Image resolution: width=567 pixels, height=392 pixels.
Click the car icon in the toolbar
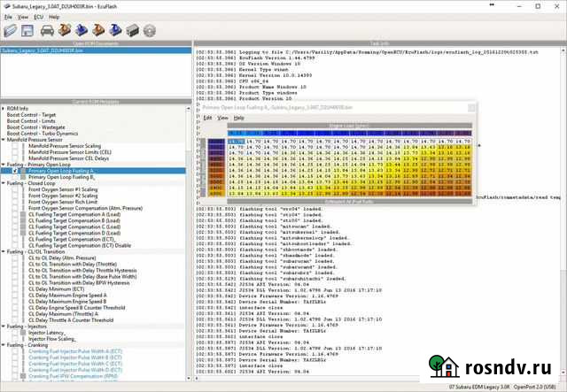48,31
